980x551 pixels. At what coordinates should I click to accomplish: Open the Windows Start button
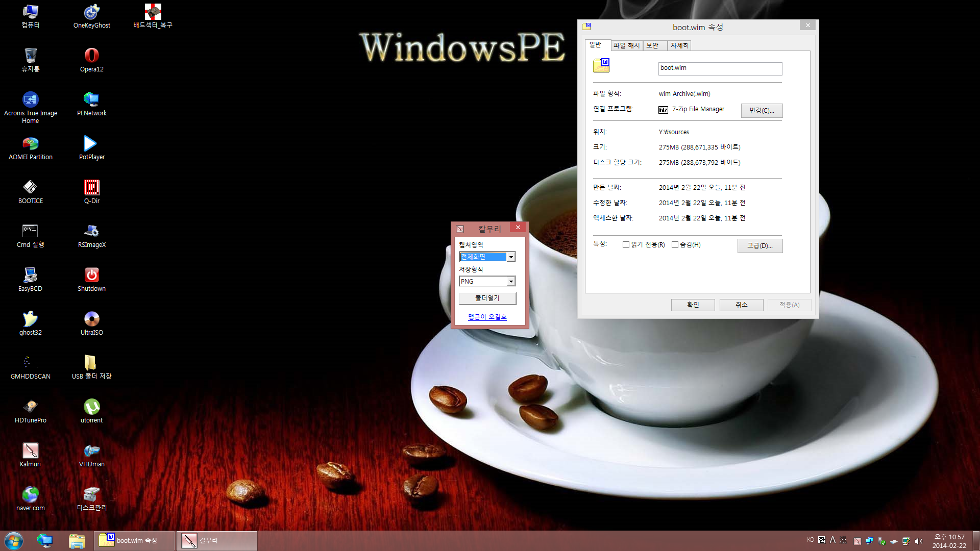[14, 540]
